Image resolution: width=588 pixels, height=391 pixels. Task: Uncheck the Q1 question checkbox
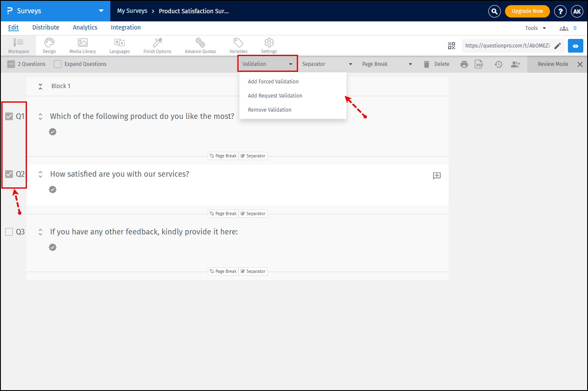point(9,116)
